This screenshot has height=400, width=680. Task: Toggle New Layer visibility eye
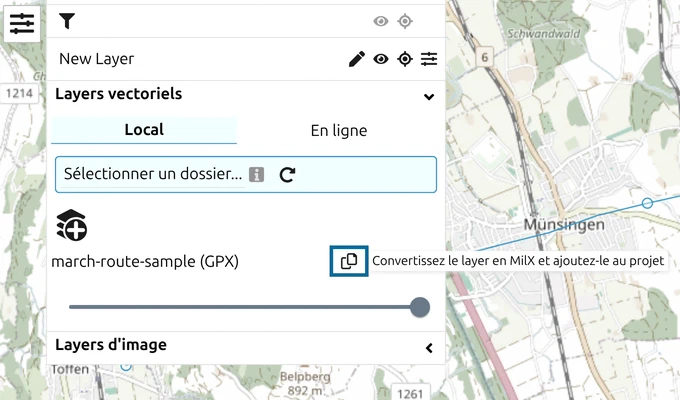click(x=381, y=59)
